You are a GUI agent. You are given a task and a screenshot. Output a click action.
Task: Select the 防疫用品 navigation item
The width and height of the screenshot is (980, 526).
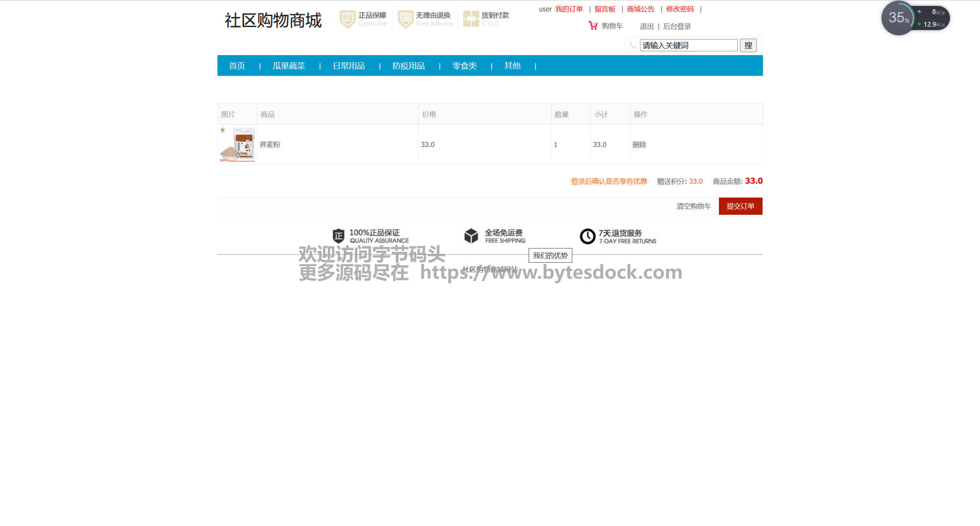click(x=408, y=66)
